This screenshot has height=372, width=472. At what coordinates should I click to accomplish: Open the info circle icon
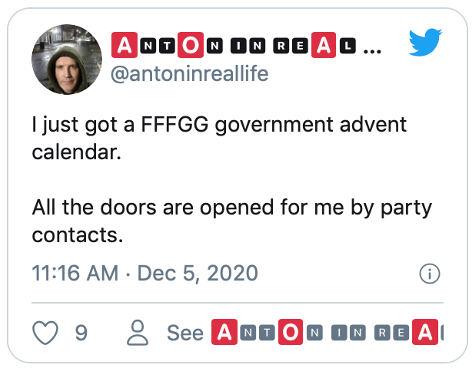[x=429, y=274]
